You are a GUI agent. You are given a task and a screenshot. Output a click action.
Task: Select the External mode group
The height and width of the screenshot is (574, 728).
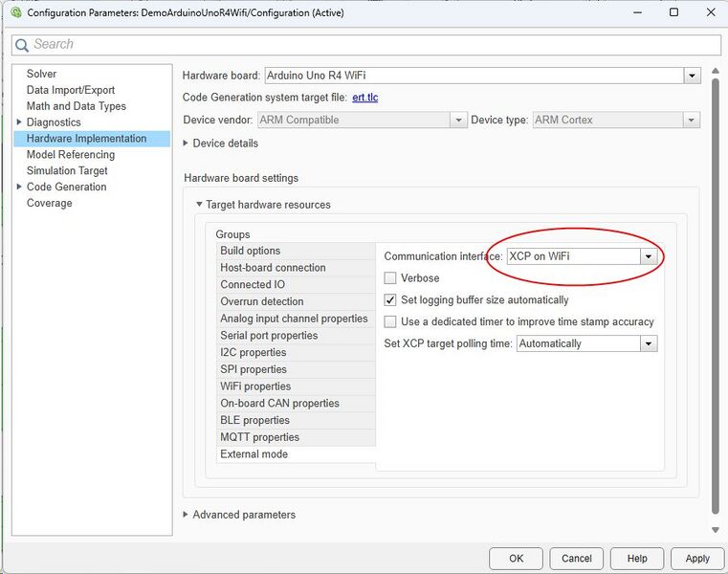point(296,454)
